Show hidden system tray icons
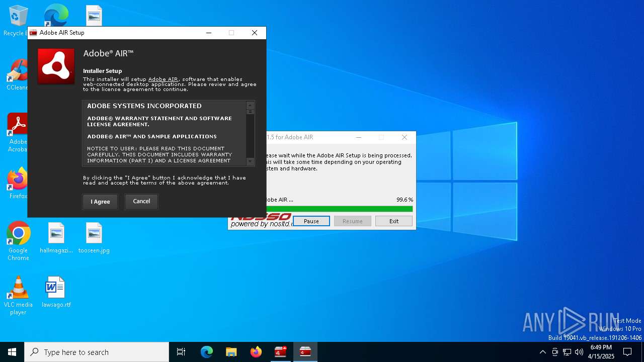Screen dimensions: 644x362 click(x=542, y=352)
